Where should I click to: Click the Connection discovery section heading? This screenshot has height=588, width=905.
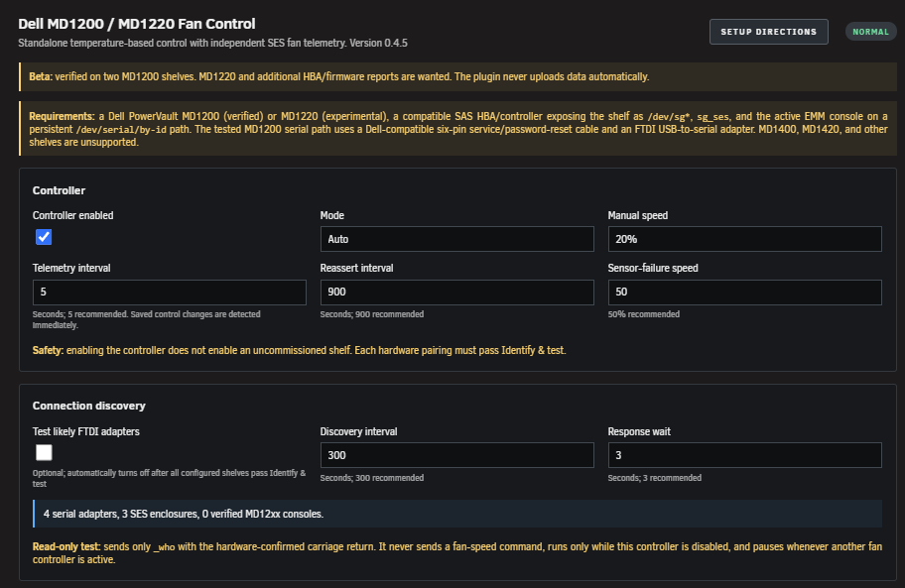[x=89, y=406]
